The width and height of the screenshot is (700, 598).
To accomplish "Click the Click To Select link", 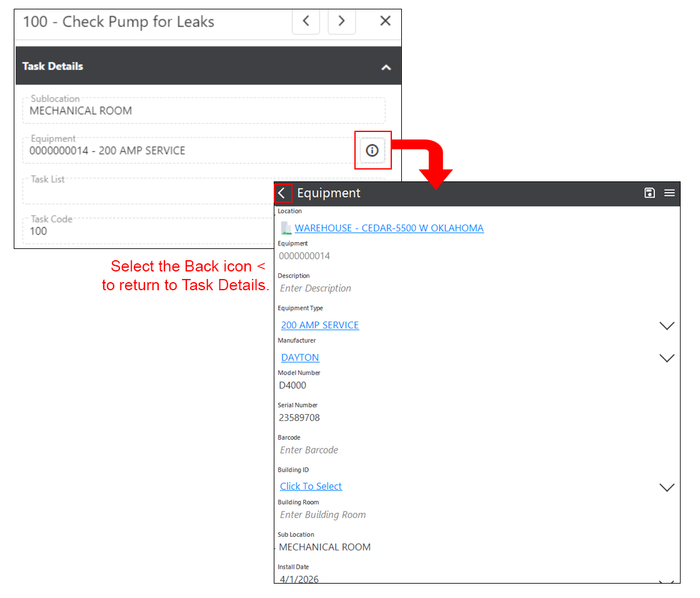I will tap(311, 487).
